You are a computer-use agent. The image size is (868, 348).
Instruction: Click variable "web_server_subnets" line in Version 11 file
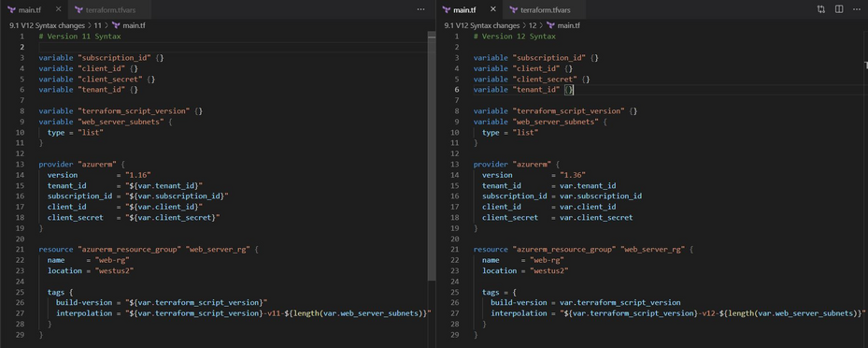106,122
